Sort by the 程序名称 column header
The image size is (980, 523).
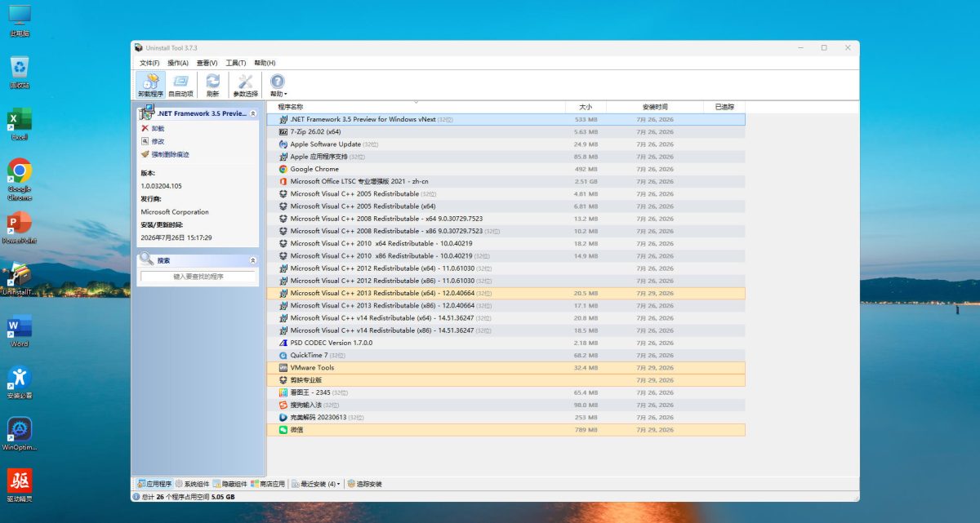coord(416,107)
